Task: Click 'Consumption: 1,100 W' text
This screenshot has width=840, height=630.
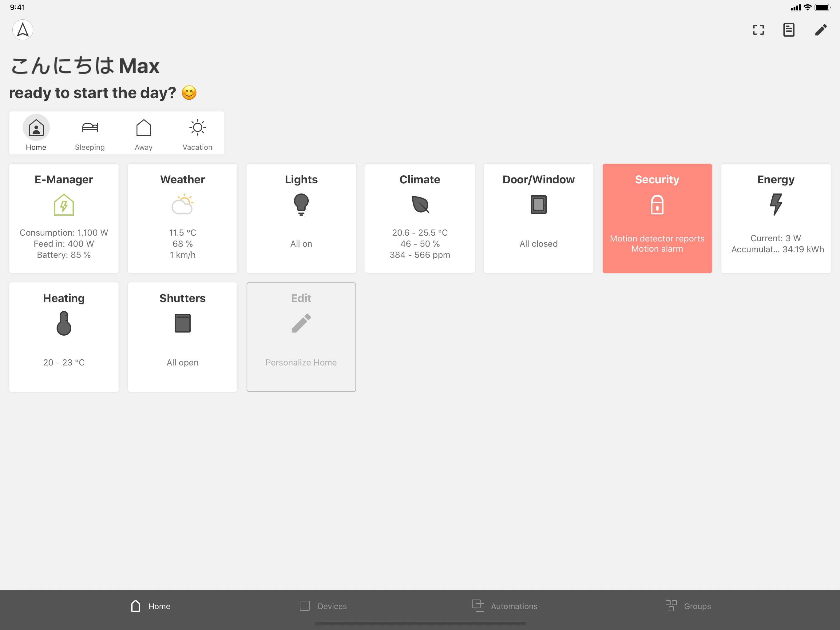Action: pos(64,233)
